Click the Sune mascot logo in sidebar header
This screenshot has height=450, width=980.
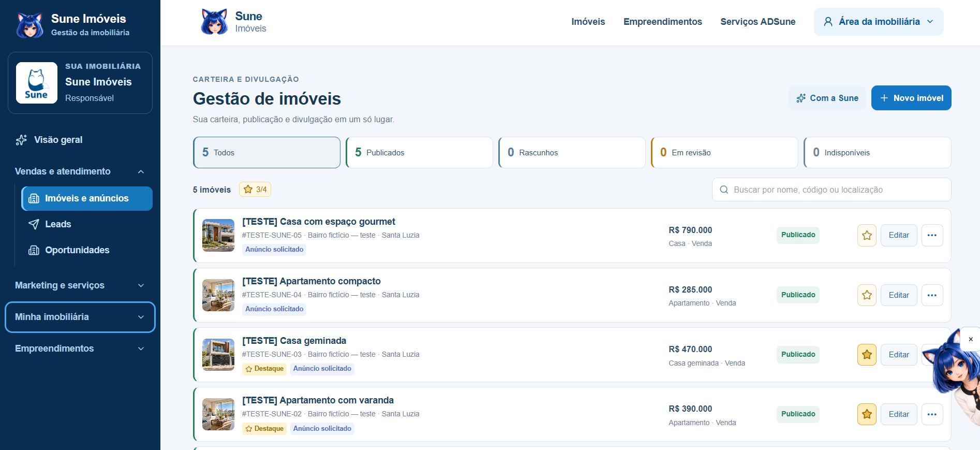point(30,25)
